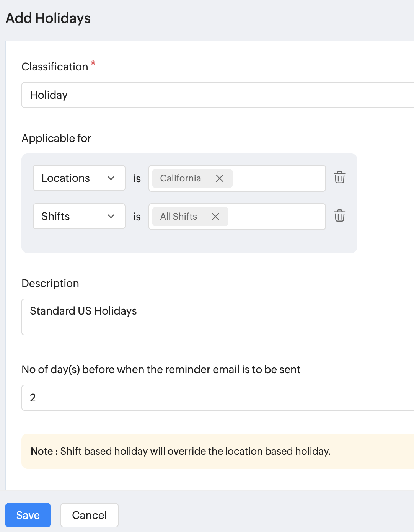The width and height of the screenshot is (414, 532).
Task: Save the holiday form
Action: [x=28, y=515]
